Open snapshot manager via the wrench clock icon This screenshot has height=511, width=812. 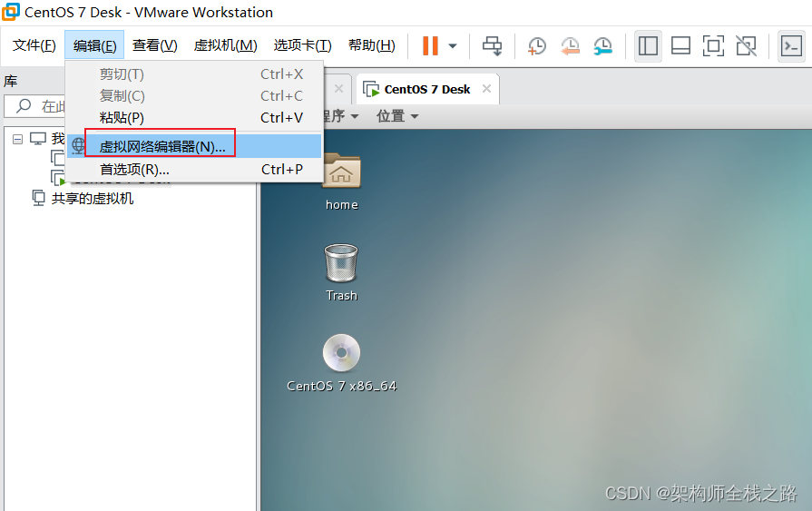tap(602, 45)
